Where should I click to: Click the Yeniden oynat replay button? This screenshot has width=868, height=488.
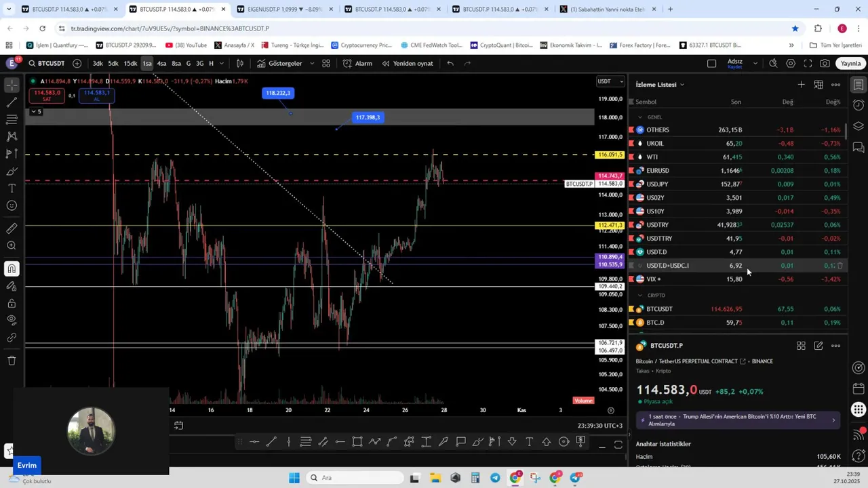[x=408, y=63]
